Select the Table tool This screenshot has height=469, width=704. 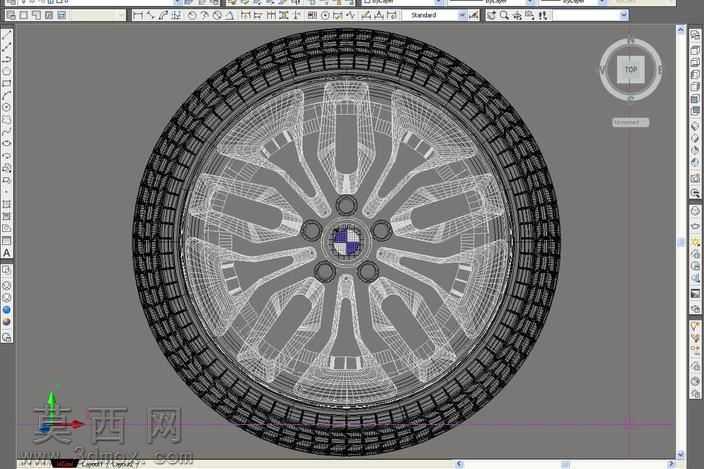click(x=7, y=241)
